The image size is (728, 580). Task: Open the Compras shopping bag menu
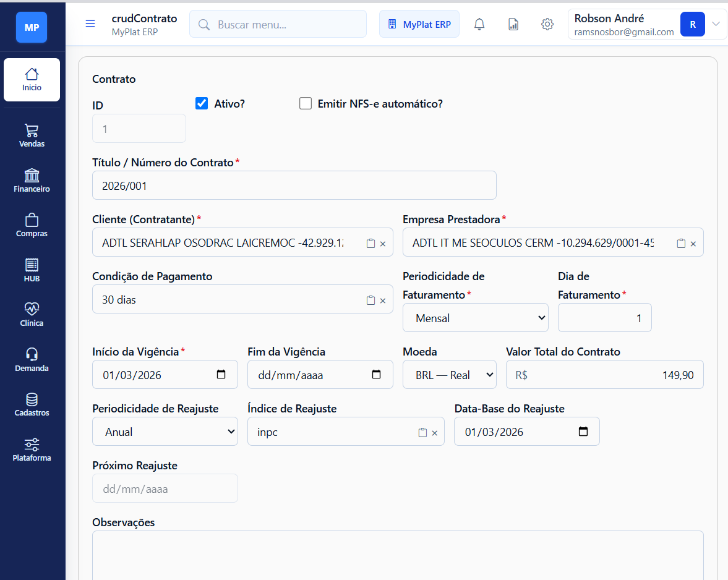pyautogui.click(x=32, y=225)
